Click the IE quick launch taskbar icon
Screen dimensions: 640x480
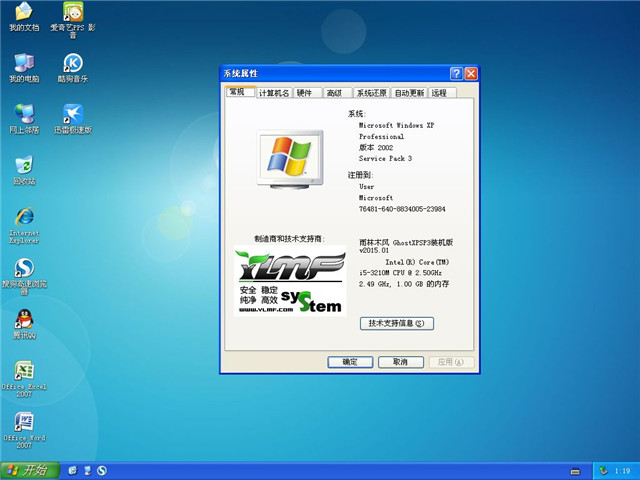73,471
